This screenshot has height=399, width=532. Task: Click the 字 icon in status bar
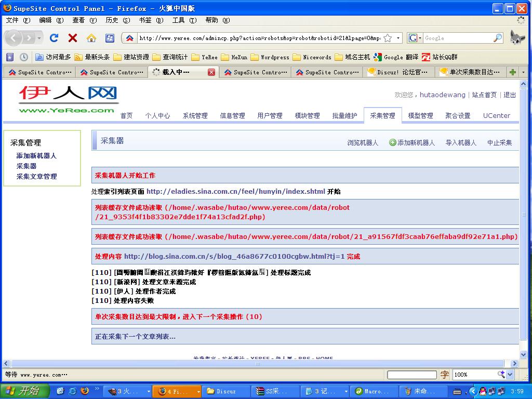pyautogui.click(x=445, y=375)
